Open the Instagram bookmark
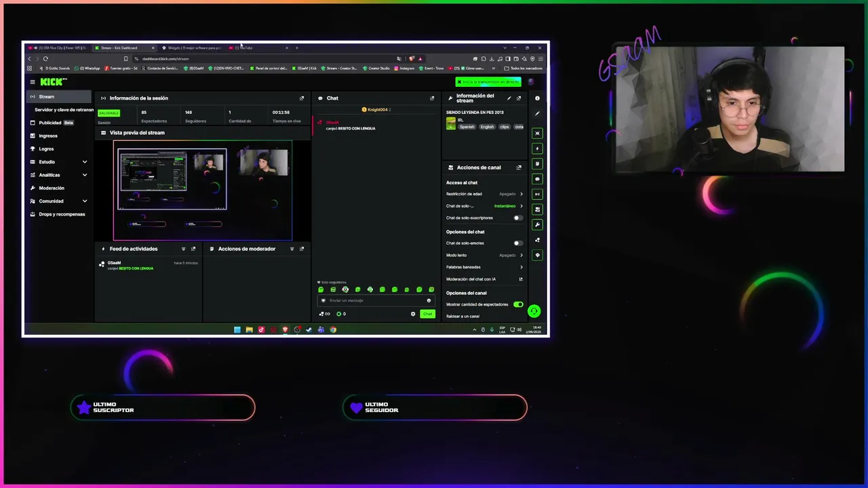 [404, 68]
